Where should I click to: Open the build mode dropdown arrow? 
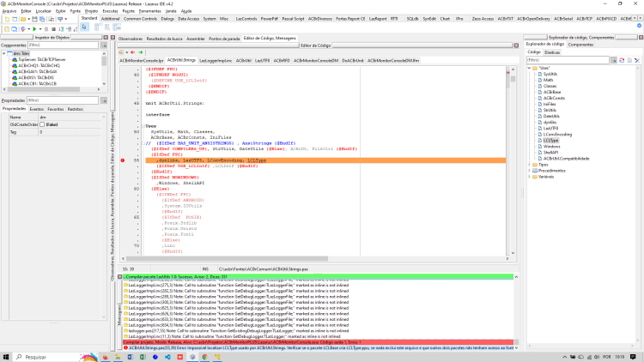point(28,29)
